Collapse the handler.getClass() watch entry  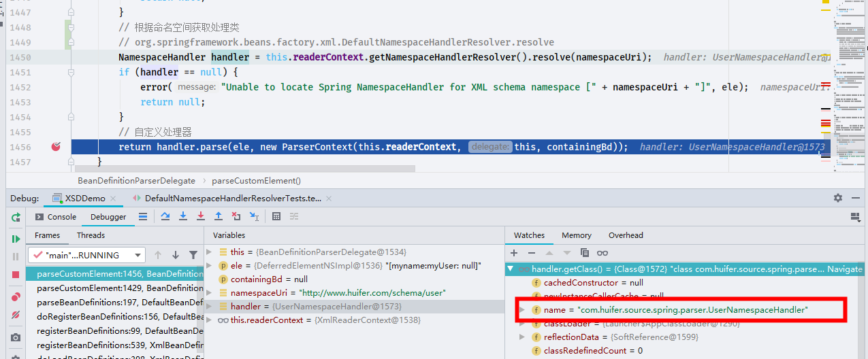[511, 269]
